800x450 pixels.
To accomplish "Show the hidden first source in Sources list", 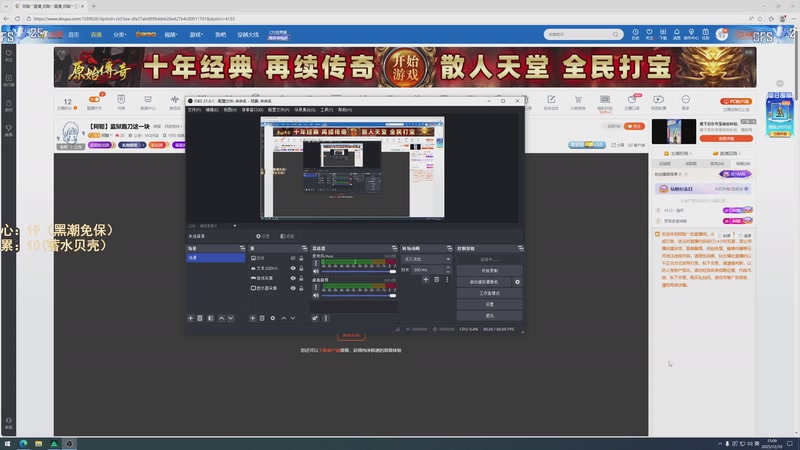I will (293, 258).
